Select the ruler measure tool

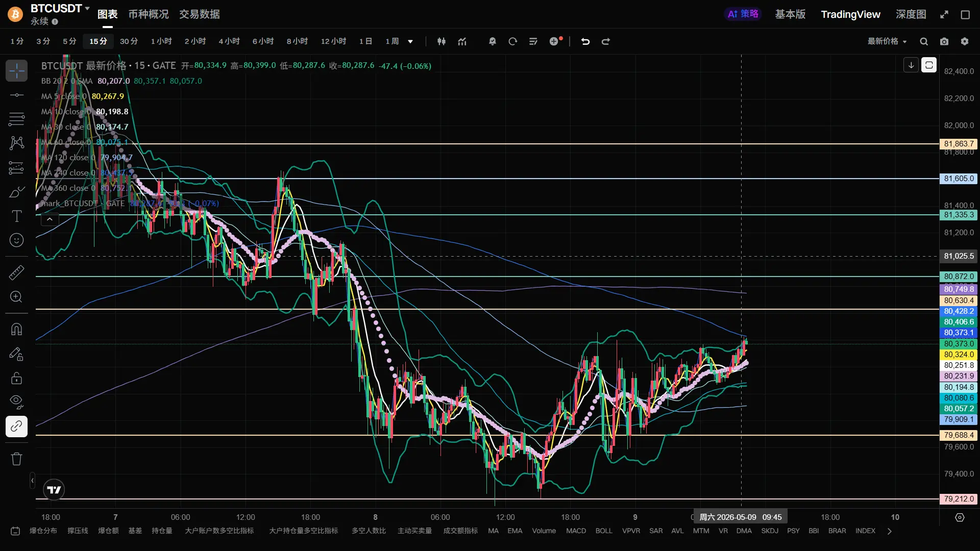16,273
